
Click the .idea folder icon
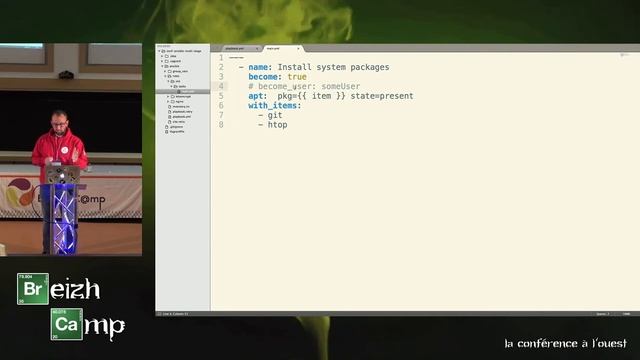[167, 56]
